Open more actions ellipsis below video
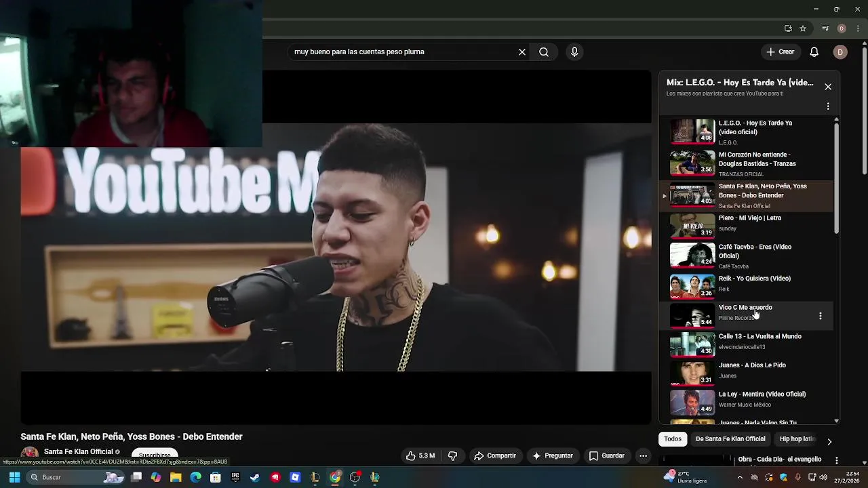868x488 pixels. coord(643,456)
